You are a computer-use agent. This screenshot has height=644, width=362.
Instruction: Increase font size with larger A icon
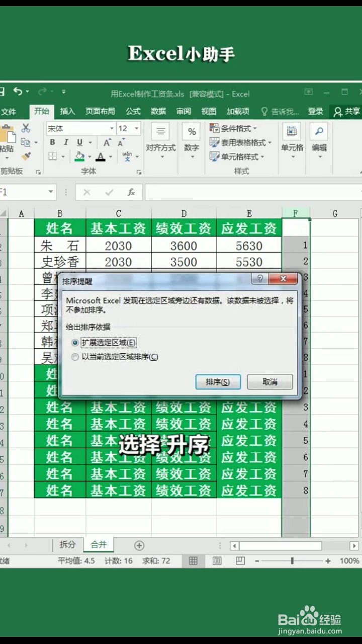tap(107, 143)
